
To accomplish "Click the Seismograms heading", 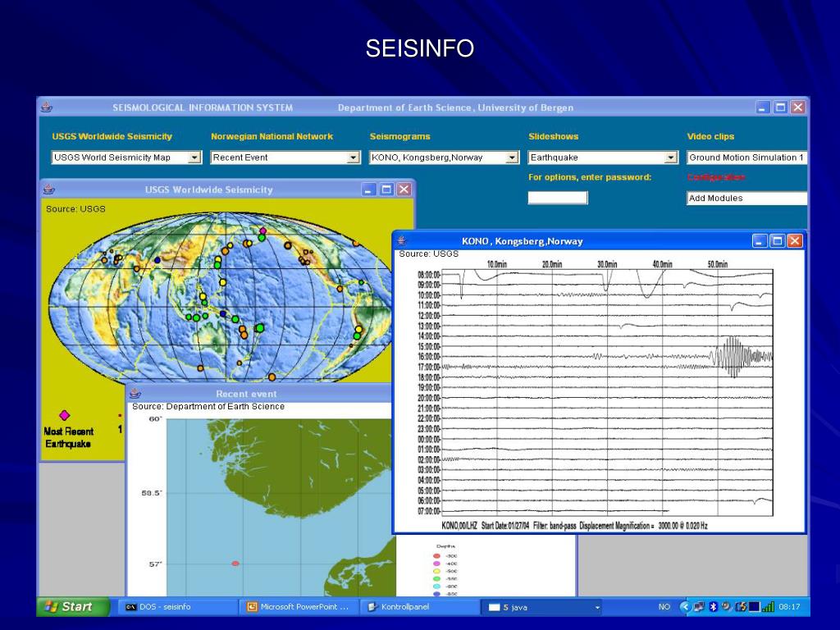I will click(x=399, y=137).
